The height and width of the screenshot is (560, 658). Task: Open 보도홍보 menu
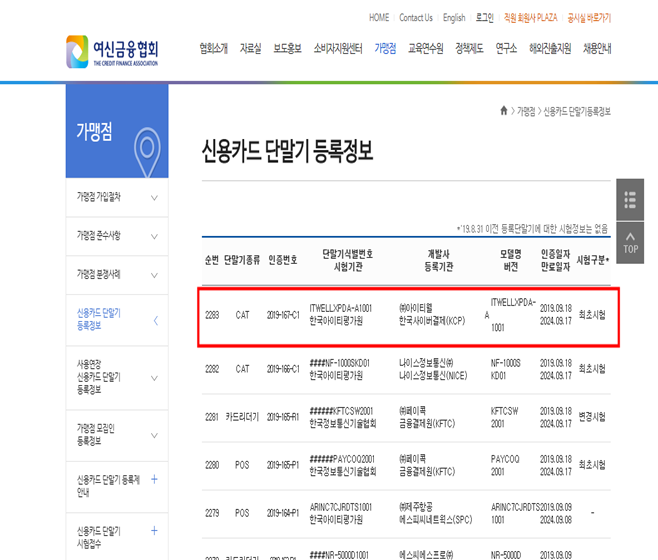tap(287, 49)
